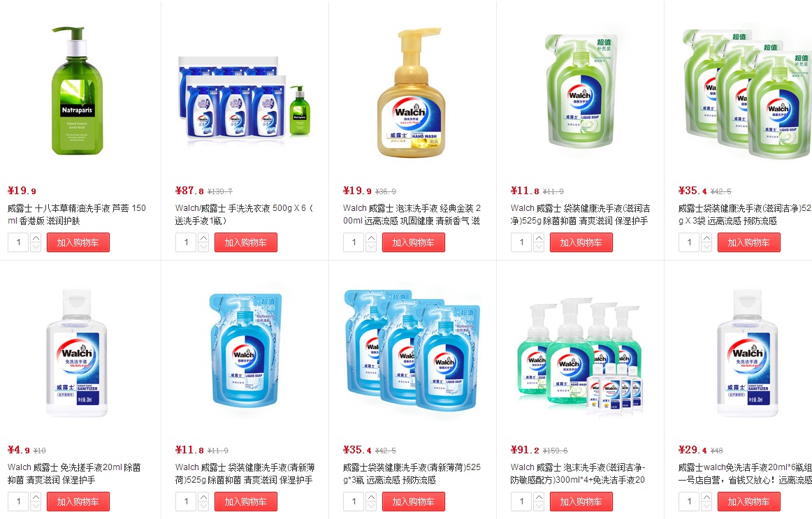
Task: Open the four green foam bottles bundle image
Action: click(580, 357)
